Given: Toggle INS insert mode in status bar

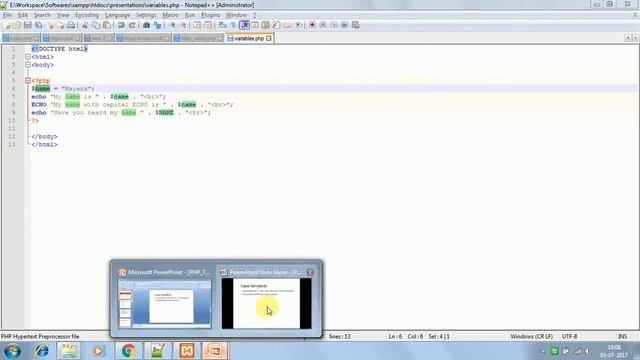Looking at the screenshot, I should point(622,336).
